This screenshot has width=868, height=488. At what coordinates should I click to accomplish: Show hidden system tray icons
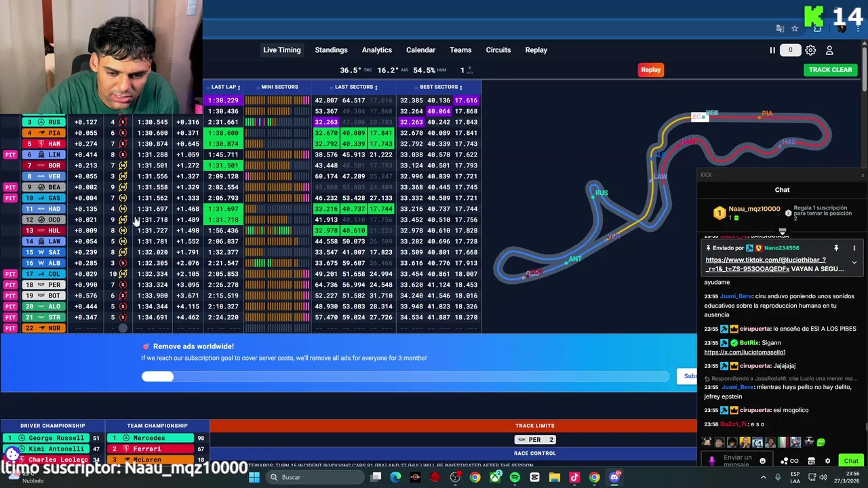[x=763, y=477]
